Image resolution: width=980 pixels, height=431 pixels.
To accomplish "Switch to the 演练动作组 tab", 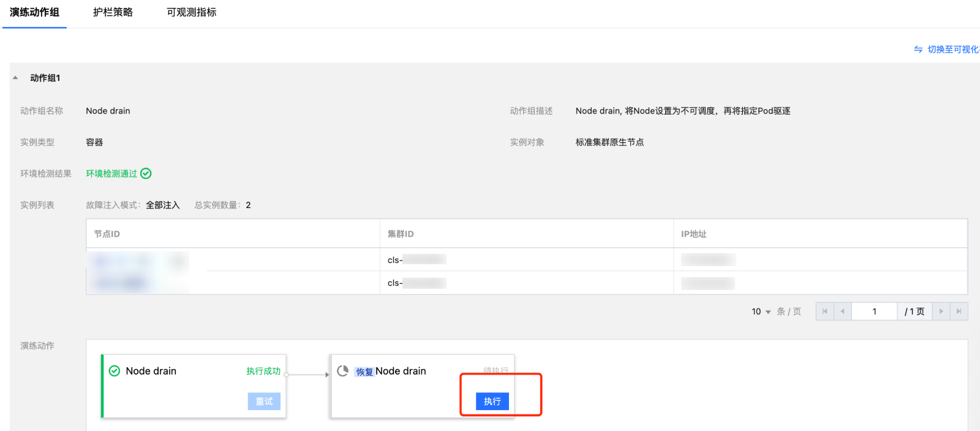I will point(34,12).
